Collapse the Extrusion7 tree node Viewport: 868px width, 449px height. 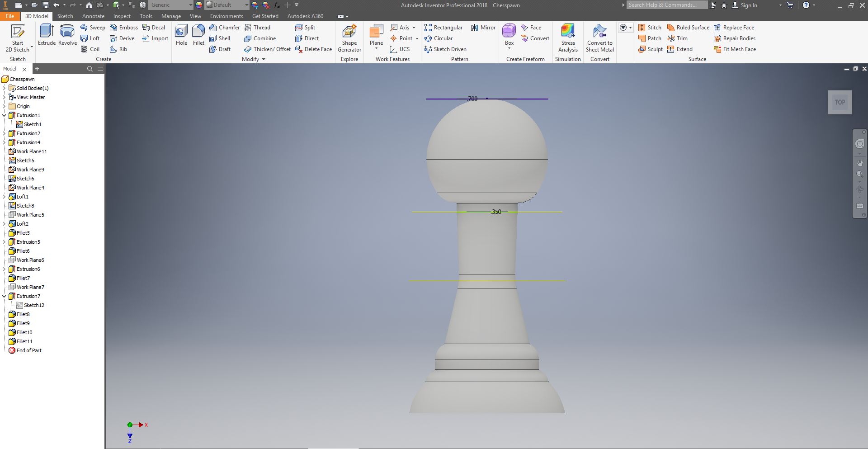5,296
